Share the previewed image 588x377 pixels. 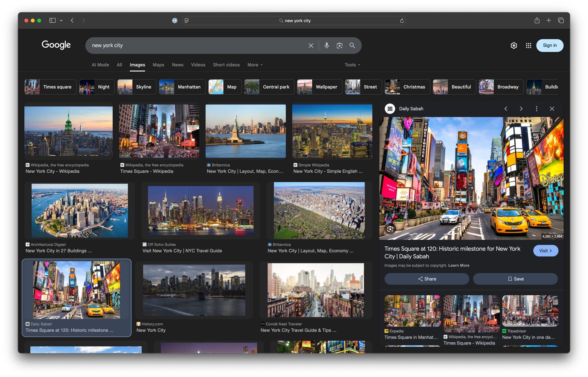point(427,279)
